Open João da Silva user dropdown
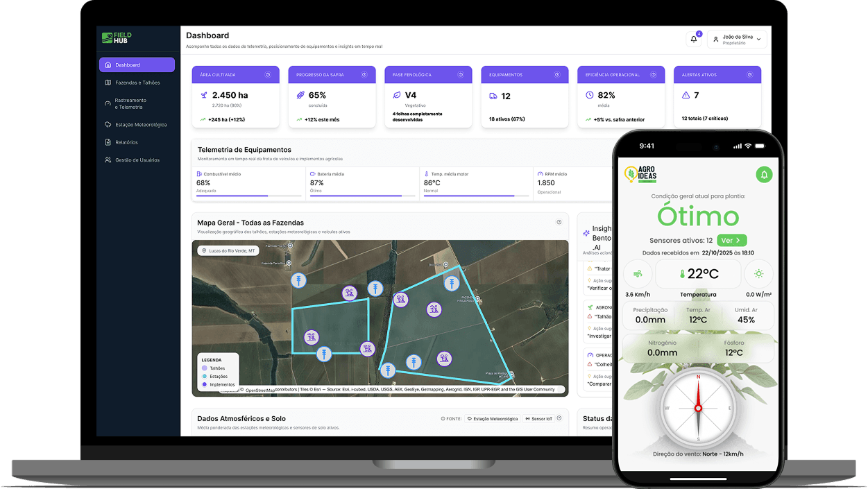Viewport: 868px width, 489px height. pyautogui.click(x=737, y=40)
